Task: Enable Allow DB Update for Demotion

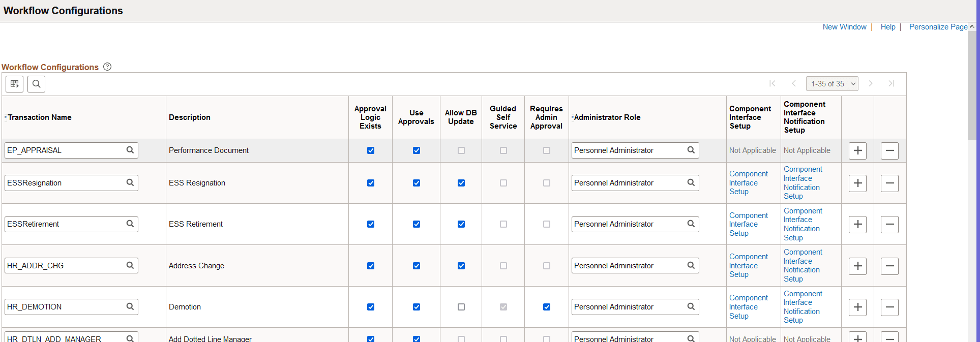Action: pyautogui.click(x=461, y=307)
